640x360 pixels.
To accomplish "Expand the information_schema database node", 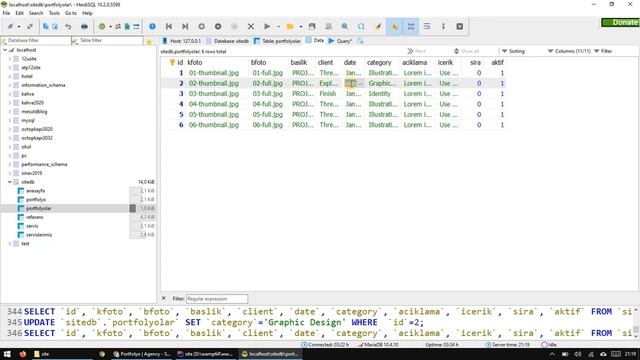I will click(10, 85).
